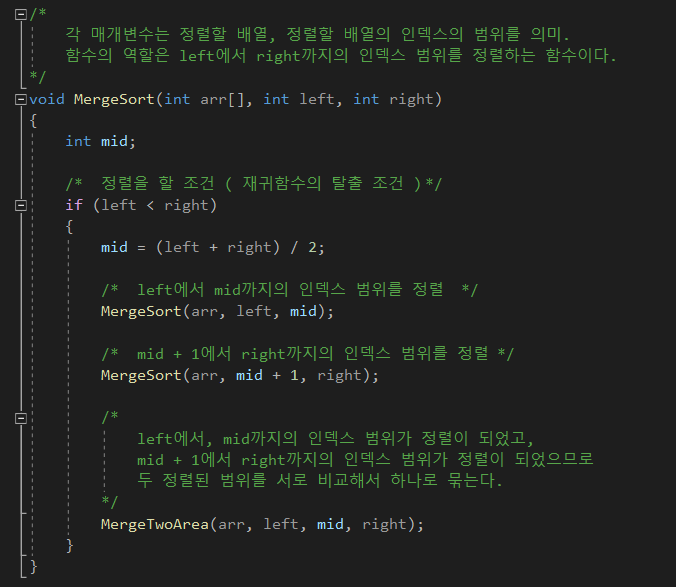Collapse the if (left < right) block

click(21, 206)
